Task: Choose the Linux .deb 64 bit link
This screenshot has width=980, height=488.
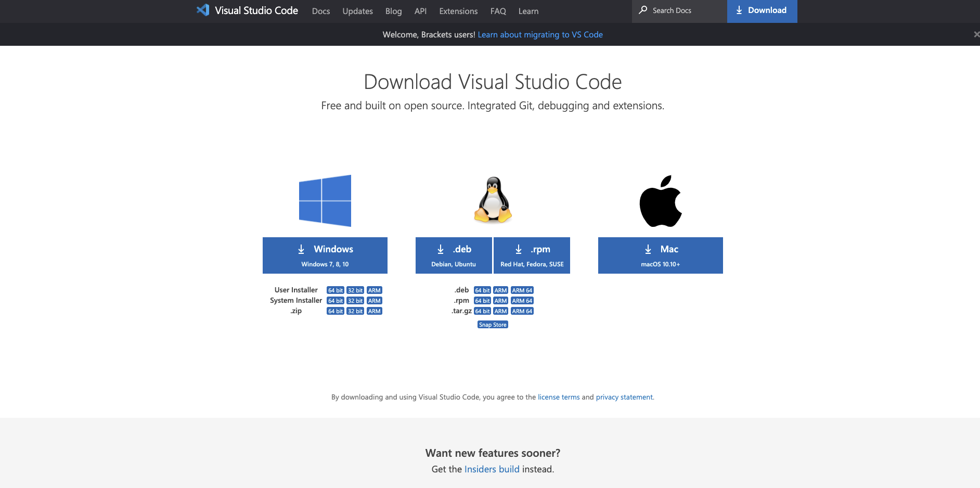Action: tap(482, 290)
